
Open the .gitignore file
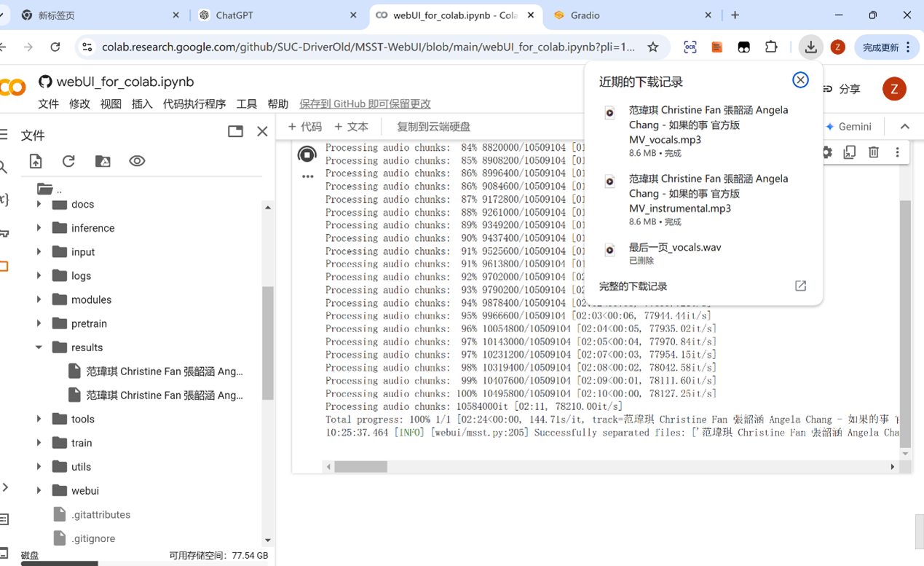(93, 538)
